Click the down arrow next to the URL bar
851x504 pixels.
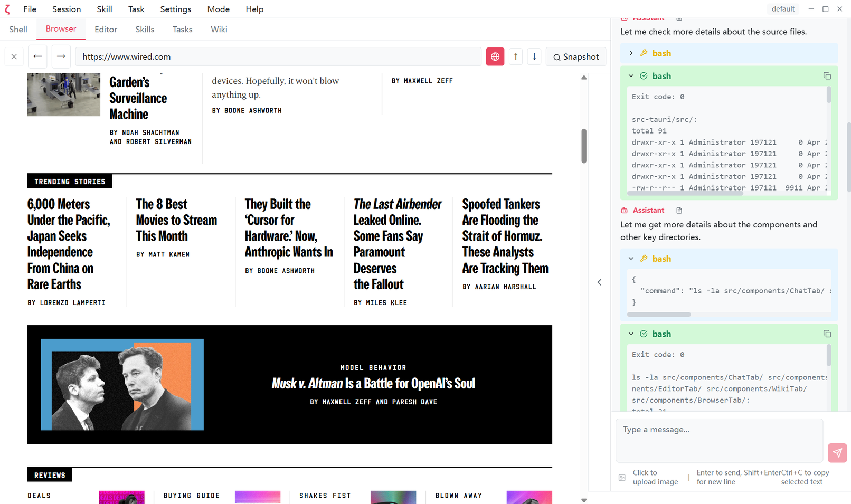coord(534,56)
